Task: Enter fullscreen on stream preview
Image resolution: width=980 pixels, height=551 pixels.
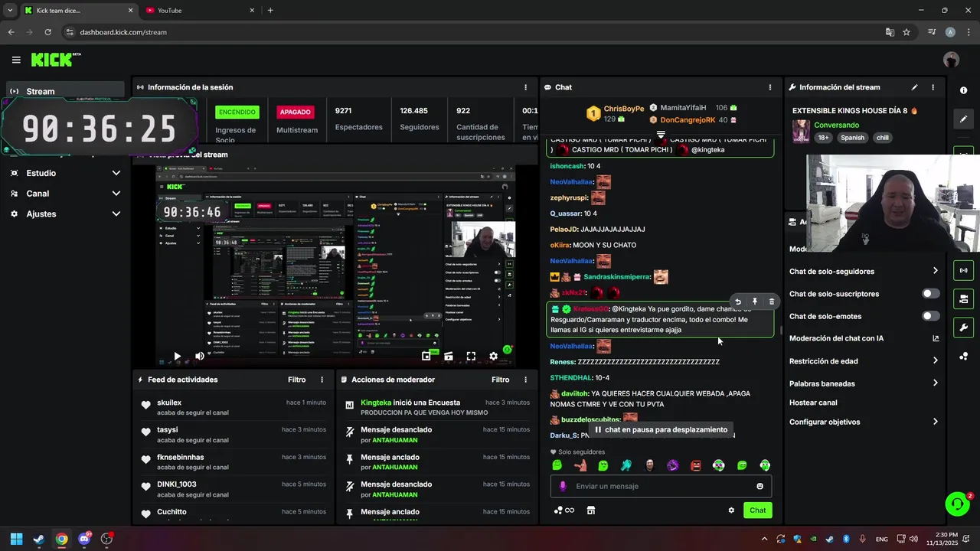Action: coord(471,356)
